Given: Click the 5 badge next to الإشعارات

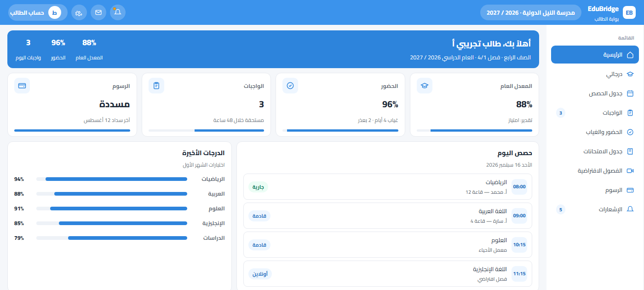Looking at the screenshot, I should point(560,209).
